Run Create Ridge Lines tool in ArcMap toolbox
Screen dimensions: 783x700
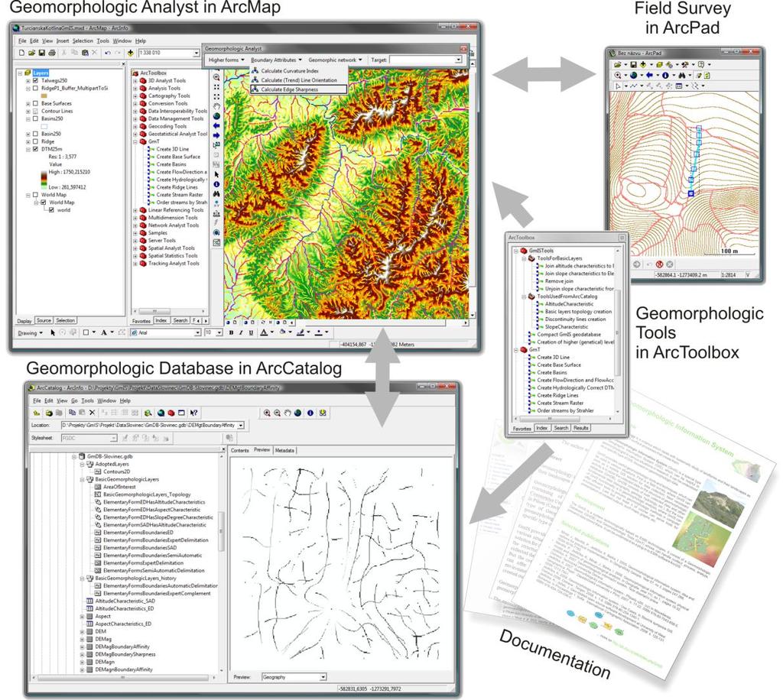point(177,187)
